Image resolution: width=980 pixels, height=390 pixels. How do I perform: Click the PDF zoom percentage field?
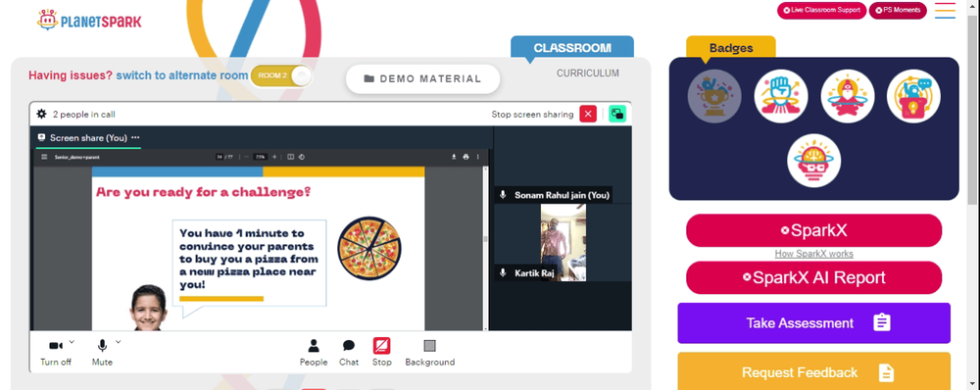pos(261,157)
